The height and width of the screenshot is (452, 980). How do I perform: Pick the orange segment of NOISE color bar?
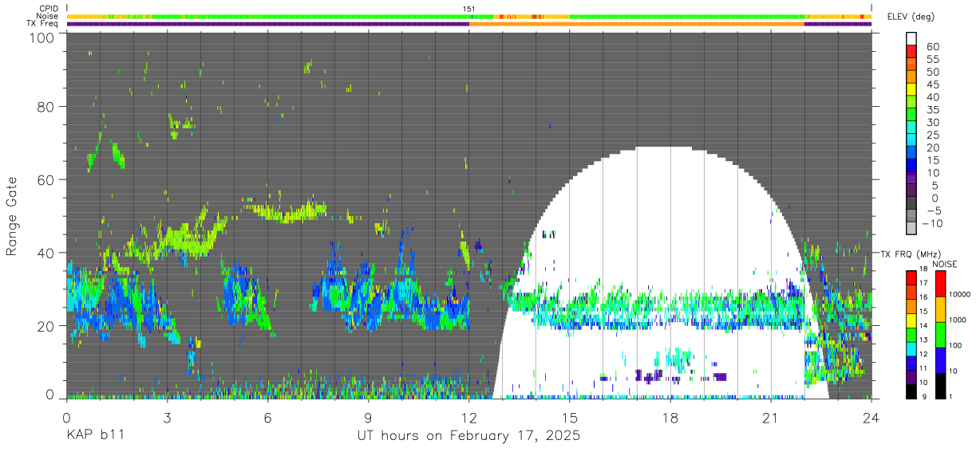click(941, 308)
